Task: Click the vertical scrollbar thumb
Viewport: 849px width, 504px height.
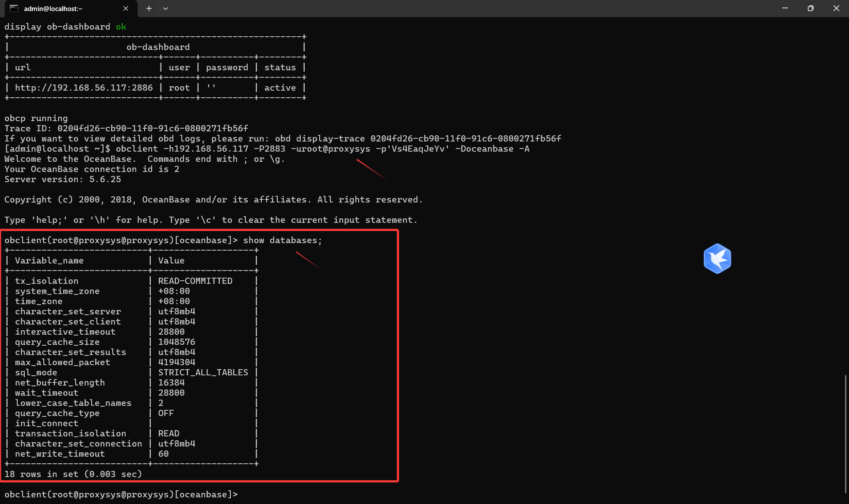Action: [845, 433]
